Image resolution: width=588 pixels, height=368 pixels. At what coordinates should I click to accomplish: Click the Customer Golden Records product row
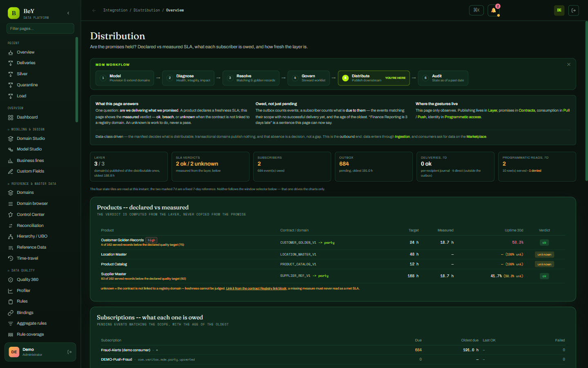[333, 242]
